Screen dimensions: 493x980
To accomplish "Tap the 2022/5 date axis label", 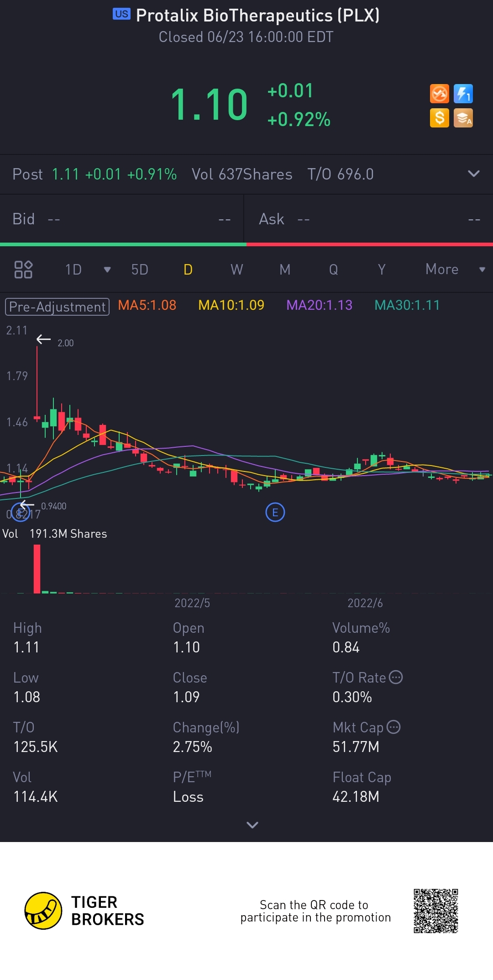I will (x=192, y=603).
